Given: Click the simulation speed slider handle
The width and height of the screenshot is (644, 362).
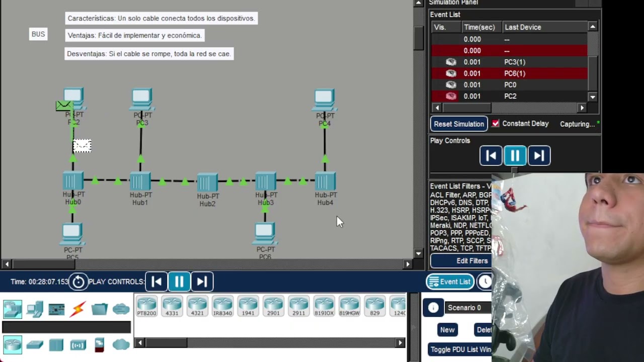Looking at the screenshot, I should click(514, 170).
